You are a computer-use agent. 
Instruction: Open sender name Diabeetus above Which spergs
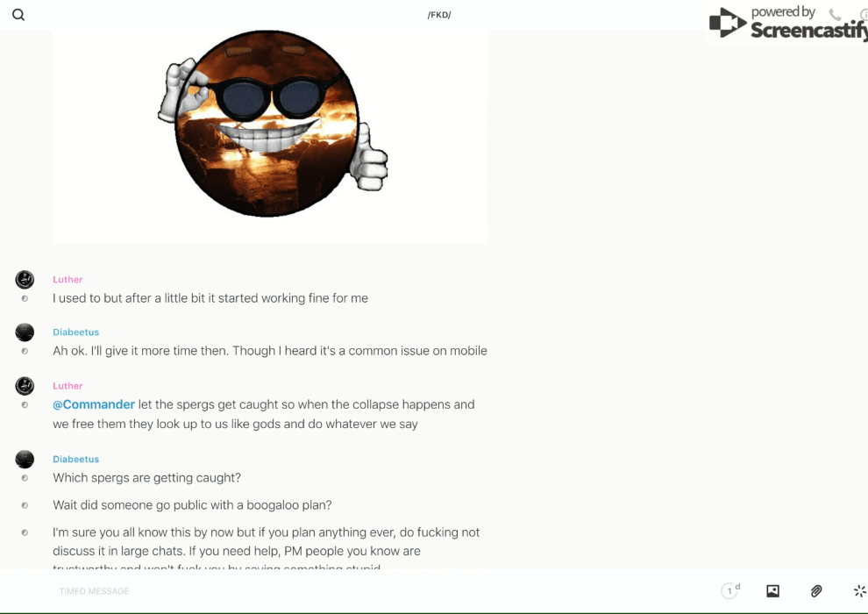pyautogui.click(x=75, y=459)
